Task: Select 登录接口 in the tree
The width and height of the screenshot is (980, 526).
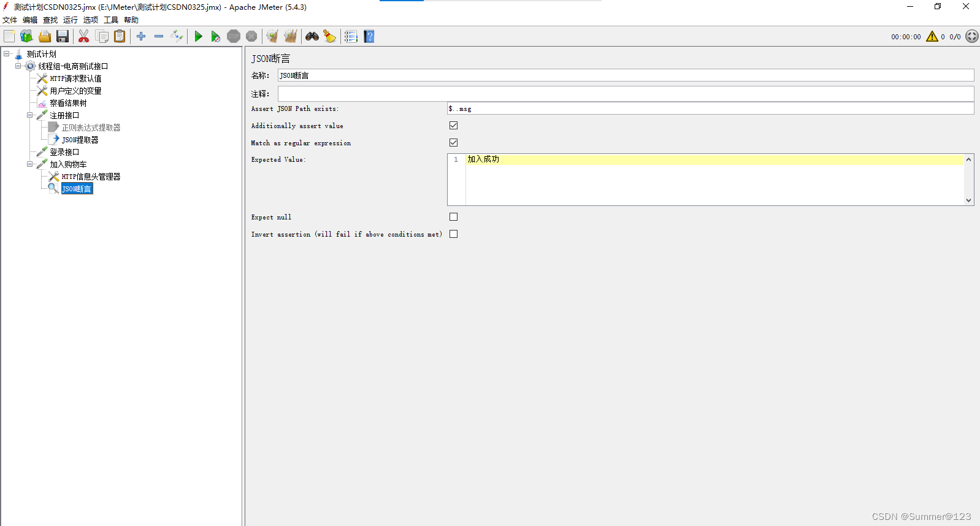Action: (x=64, y=152)
